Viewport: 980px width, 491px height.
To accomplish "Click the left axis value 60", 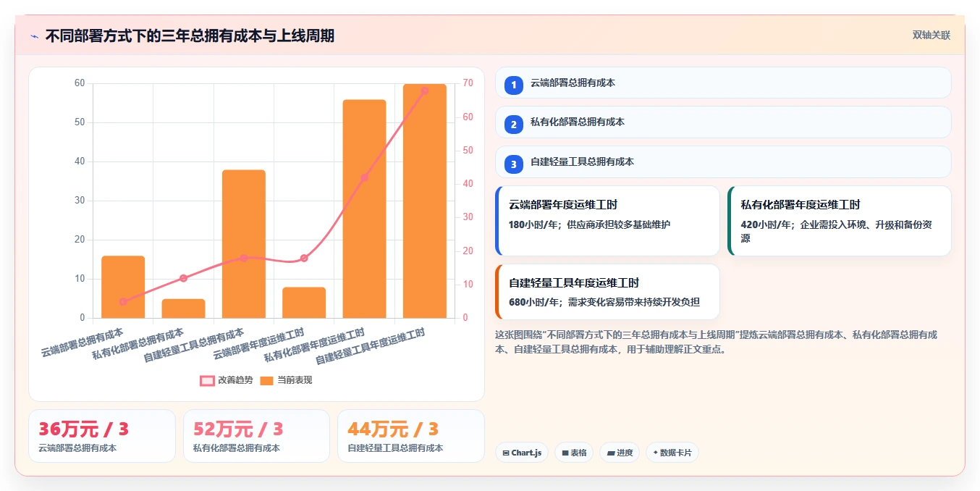I will (80, 83).
